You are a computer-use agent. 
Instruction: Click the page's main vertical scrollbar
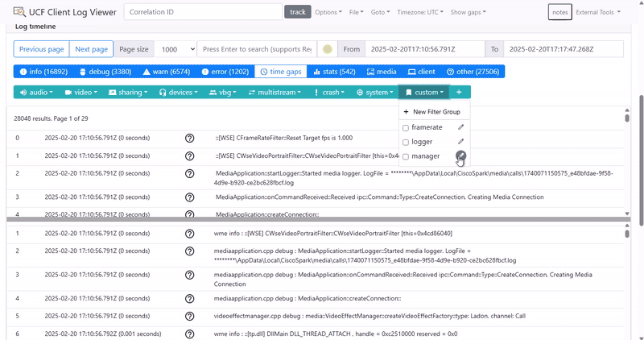tap(641, 160)
